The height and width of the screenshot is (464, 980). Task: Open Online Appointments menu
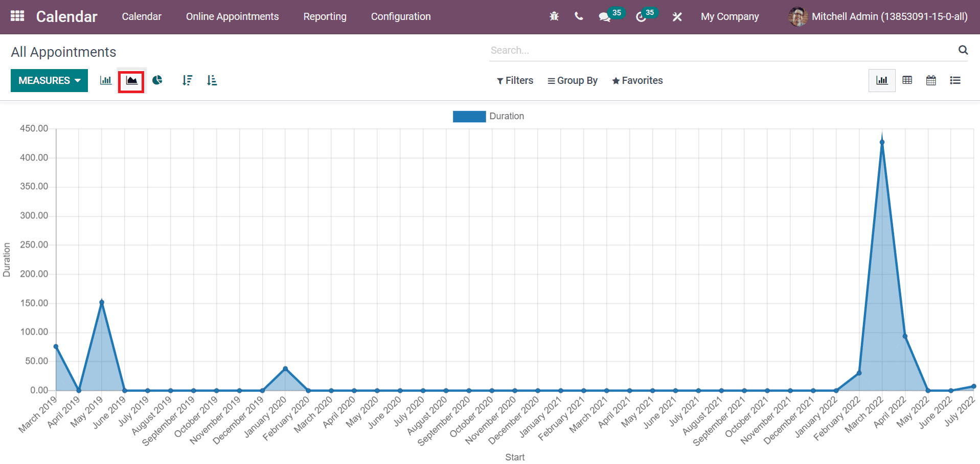point(233,16)
